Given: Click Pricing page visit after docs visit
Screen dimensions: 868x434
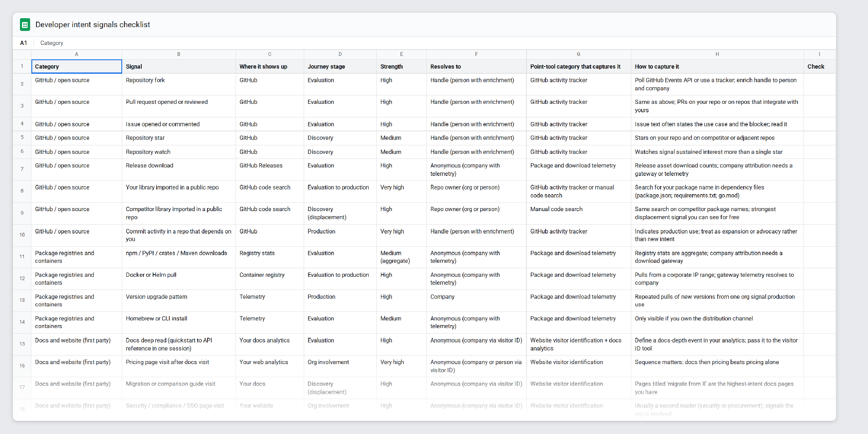Looking at the screenshot, I should (x=179, y=366).
